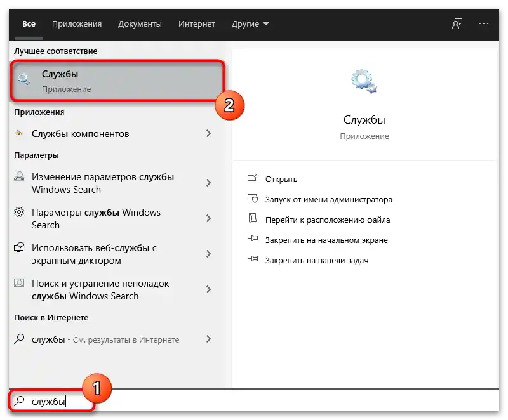Click icon beside Использовать веб-службы с экранным диктором
The height and width of the screenshot is (420, 508).
pyautogui.click(x=19, y=248)
